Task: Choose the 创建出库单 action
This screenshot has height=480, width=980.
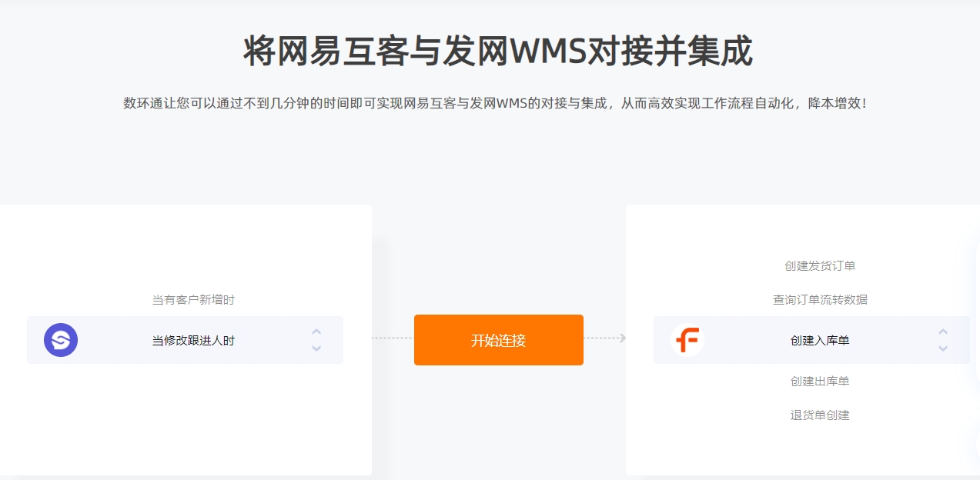Action: click(820, 382)
